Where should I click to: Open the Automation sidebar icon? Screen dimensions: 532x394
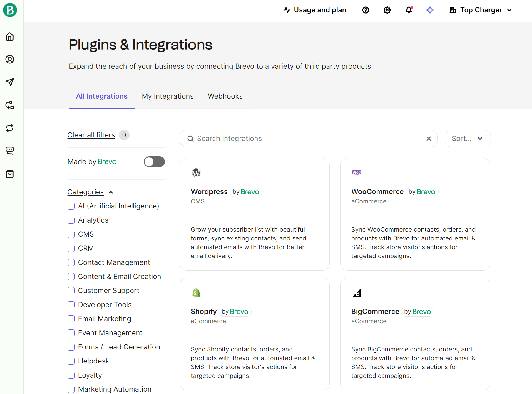click(x=10, y=105)
